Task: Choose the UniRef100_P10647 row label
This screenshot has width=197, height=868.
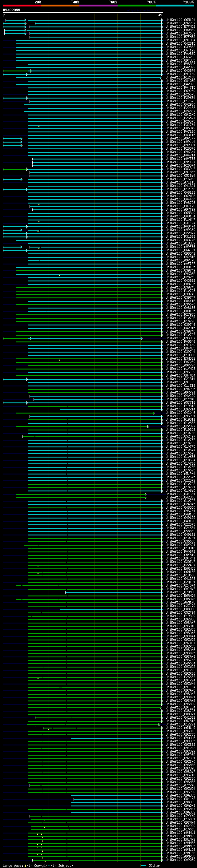Action: point(180,220)
